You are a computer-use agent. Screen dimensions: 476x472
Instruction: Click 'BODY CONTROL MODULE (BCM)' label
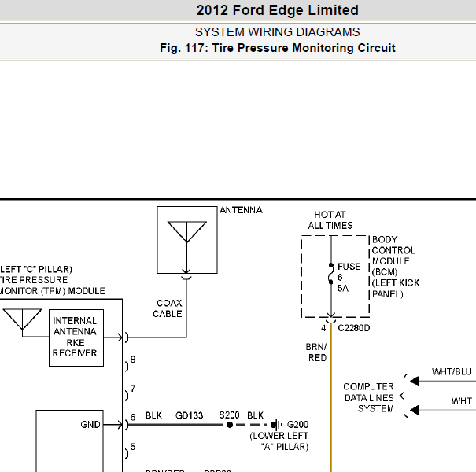393,256
